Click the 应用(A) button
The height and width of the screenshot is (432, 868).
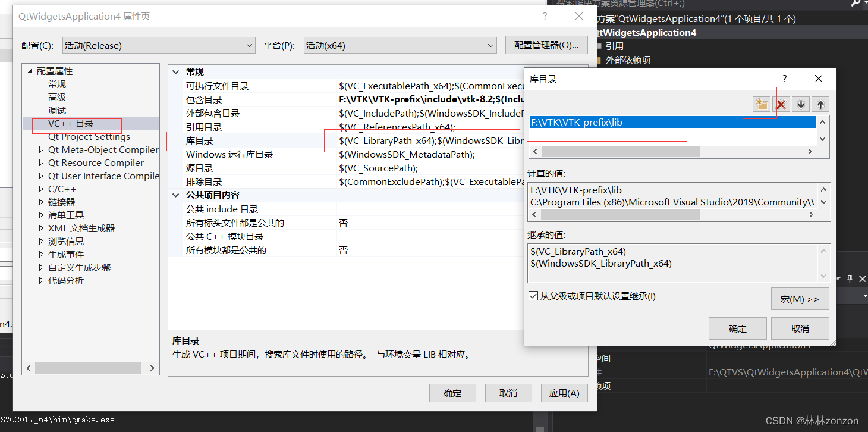coord(564,392)
